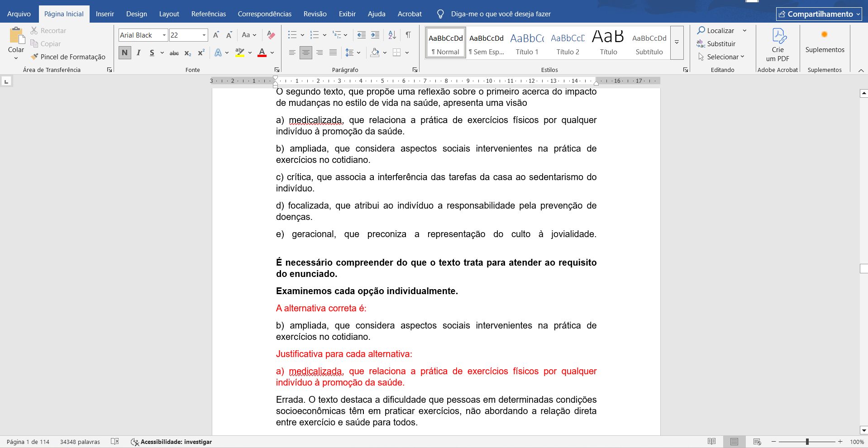Viewport: 868px width, 448px height.
Task: Switch to web layout view in status bar
Action: (757, 442)
